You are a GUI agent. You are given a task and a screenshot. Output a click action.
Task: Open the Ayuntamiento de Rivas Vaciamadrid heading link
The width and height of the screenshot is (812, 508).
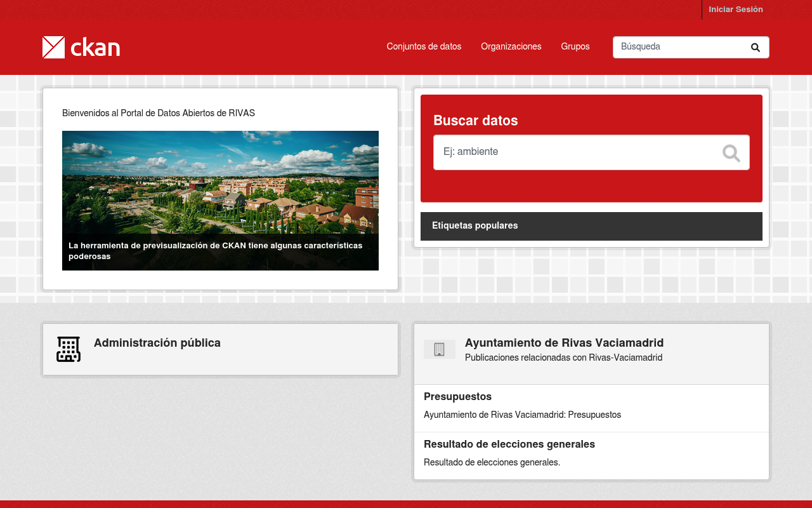564,343
